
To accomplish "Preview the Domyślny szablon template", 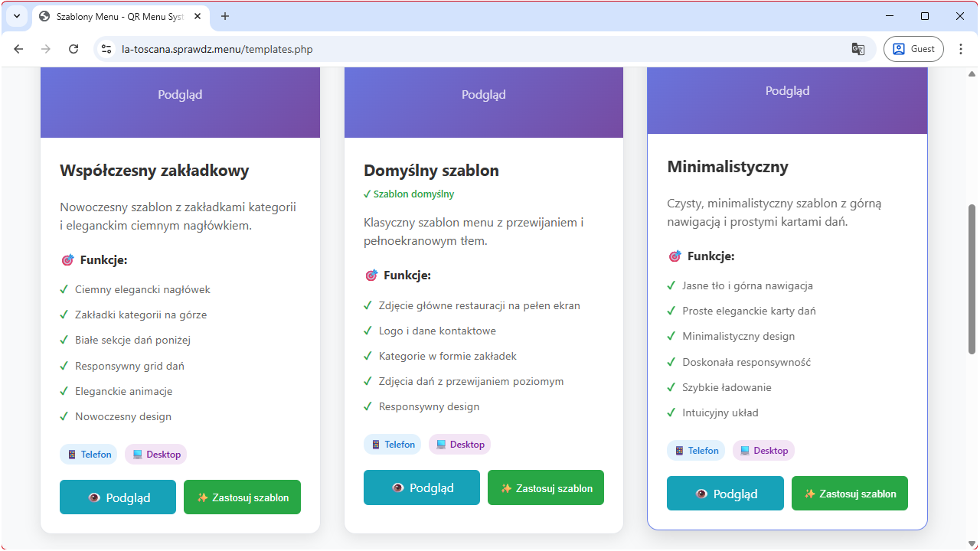I will pos(422,487).
